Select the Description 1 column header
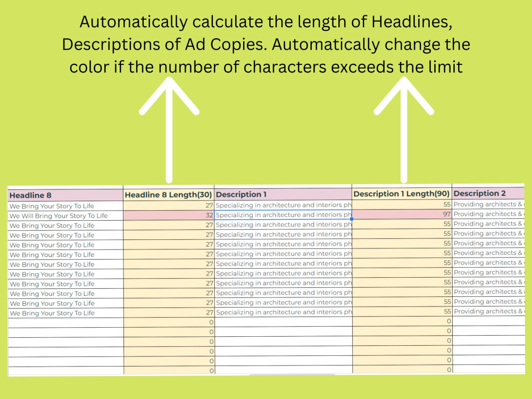Screen dimensions: 532x399 point(283,194)
